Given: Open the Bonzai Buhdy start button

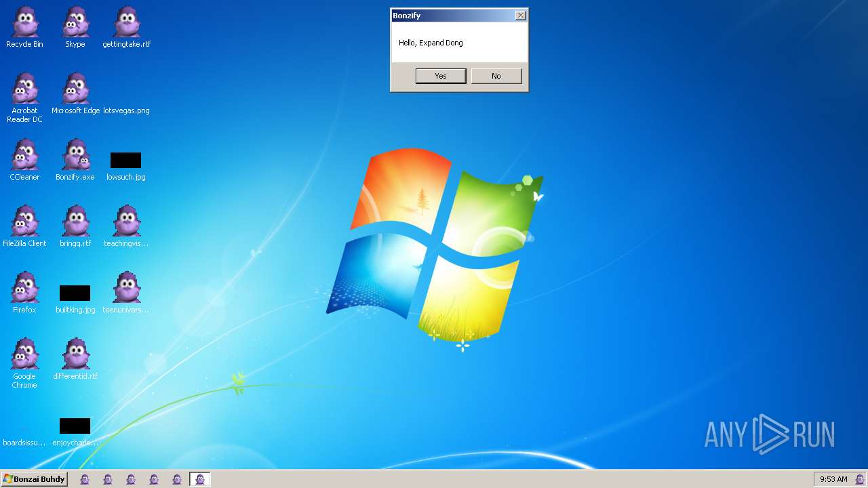Looking at the screenshot, I should [x=35, y=479].
